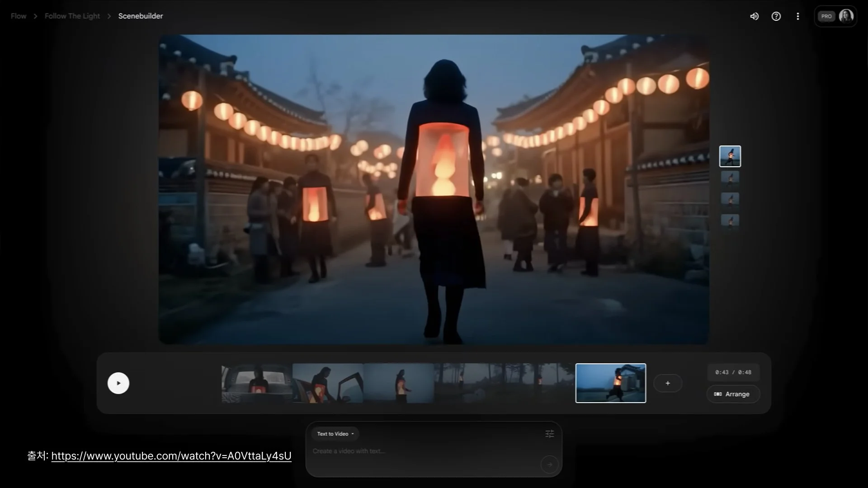
Task: Select the highlighted last timeline clip
Action: (610, 383)
